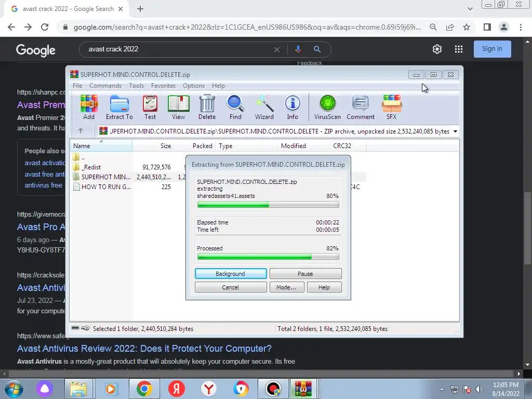Click the disk icon in WinRAR status bar
This screenshot has height=399, width=532.
[x=75, y=328]
